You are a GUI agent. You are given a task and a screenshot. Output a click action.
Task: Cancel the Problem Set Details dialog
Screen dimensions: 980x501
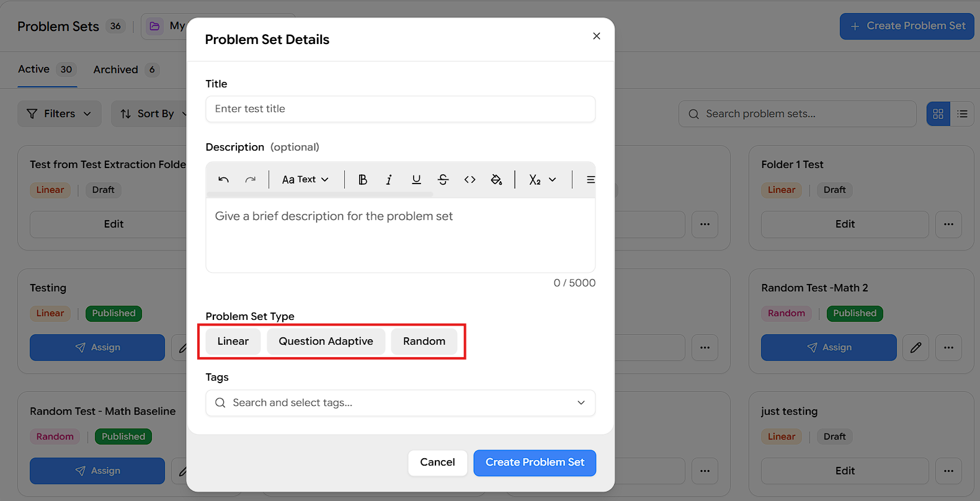coord(437,463)
